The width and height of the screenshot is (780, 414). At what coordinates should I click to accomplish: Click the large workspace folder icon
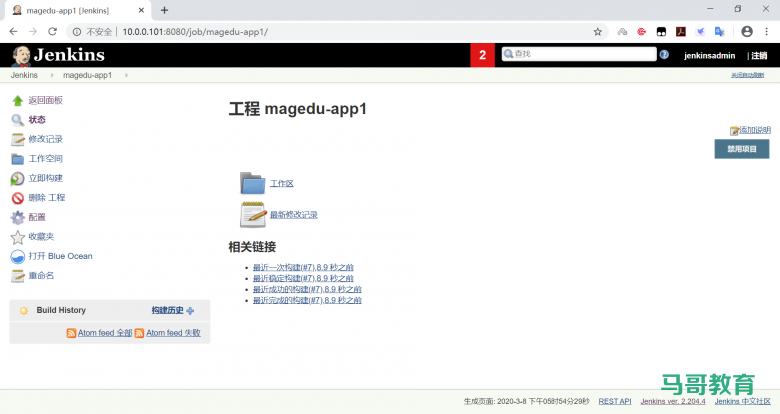tap(253, 183)
